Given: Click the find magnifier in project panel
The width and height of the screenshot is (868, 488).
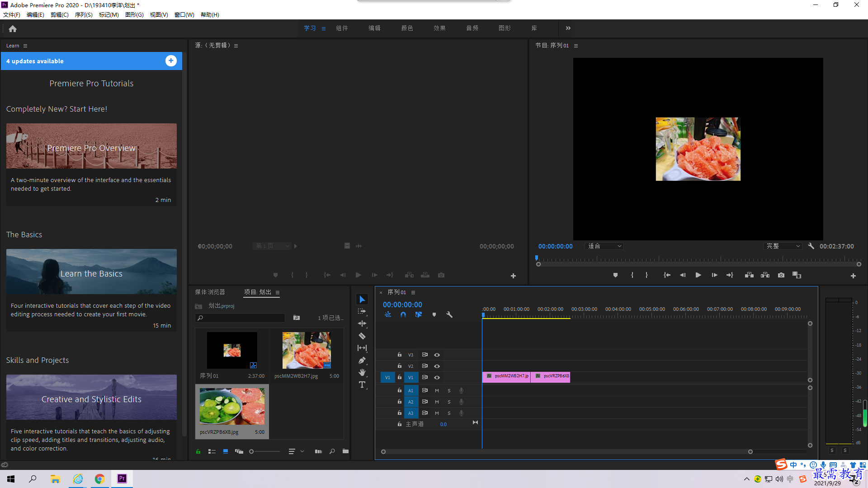Looking at the screenshot, I should click(x=332, y=451).
